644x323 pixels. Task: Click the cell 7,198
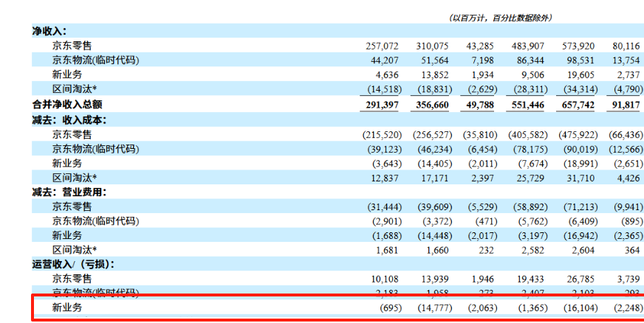click(482, 60)
